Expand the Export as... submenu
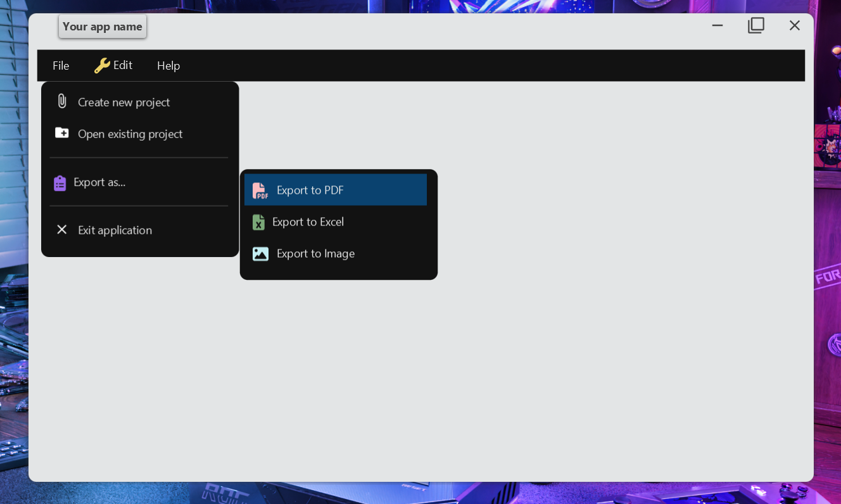This screenshot has width=841, height=504. tap(140, 182)
